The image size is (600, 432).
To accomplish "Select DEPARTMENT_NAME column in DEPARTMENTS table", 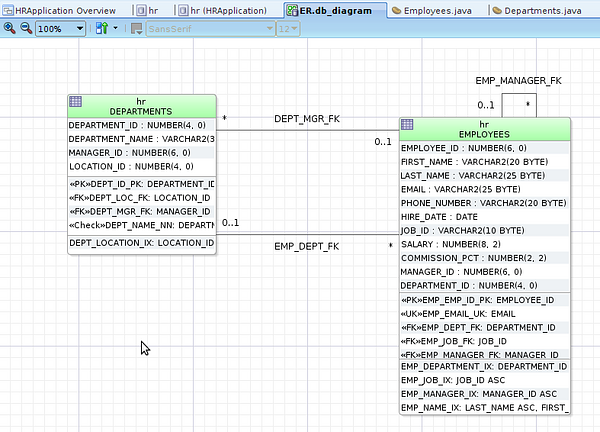I will click(x=140, y=139).
